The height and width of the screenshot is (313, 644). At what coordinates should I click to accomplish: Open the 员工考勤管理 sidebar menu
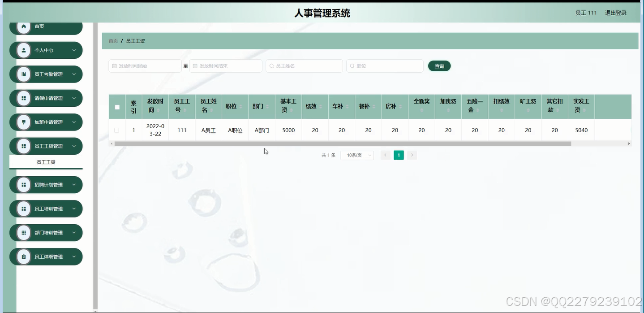46,74
